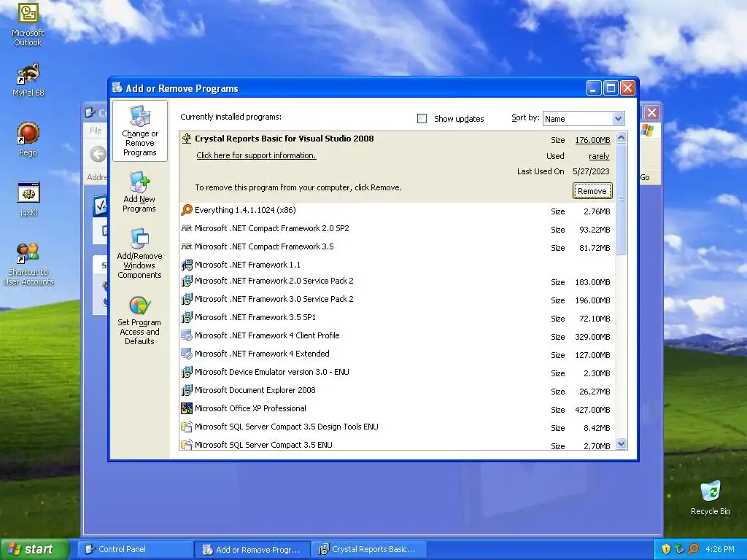Click the 176.00MB size link
The height and width of the screenshot is (560, 747).
592,140
